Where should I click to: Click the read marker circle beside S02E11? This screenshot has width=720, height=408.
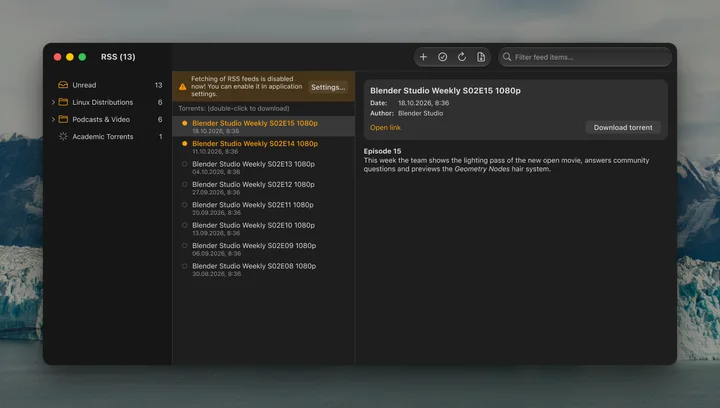pos(185,205)
